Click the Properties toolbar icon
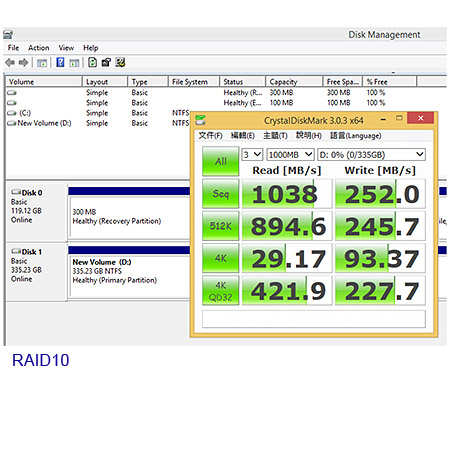This screenshot has height=450, width=450. [x=106, y=62]
